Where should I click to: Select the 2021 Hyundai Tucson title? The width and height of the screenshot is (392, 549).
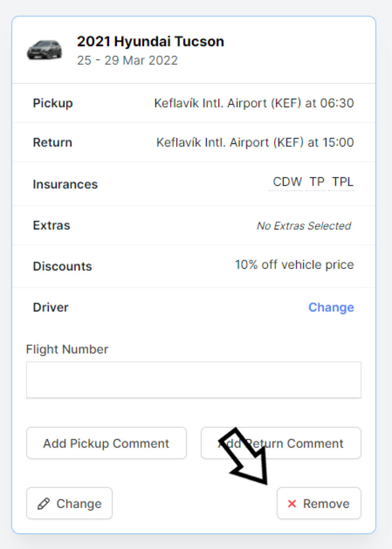click(x=150, y=41)
